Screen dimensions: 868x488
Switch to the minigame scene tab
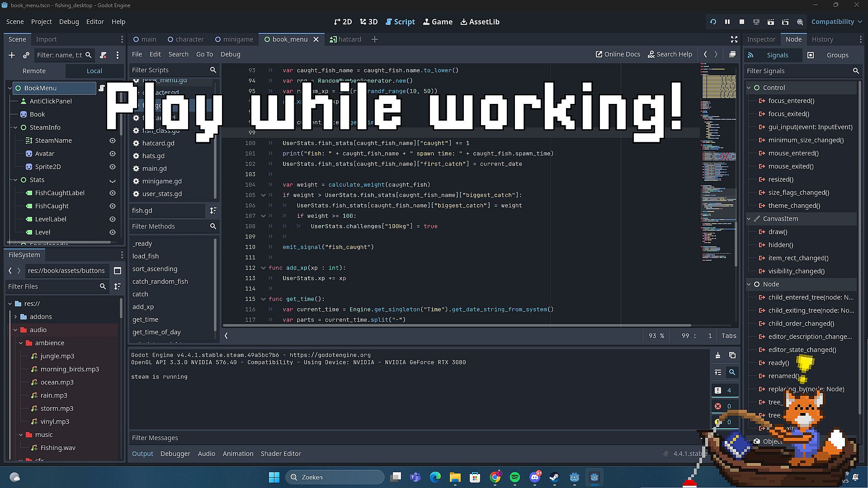(x=234, y=39)
